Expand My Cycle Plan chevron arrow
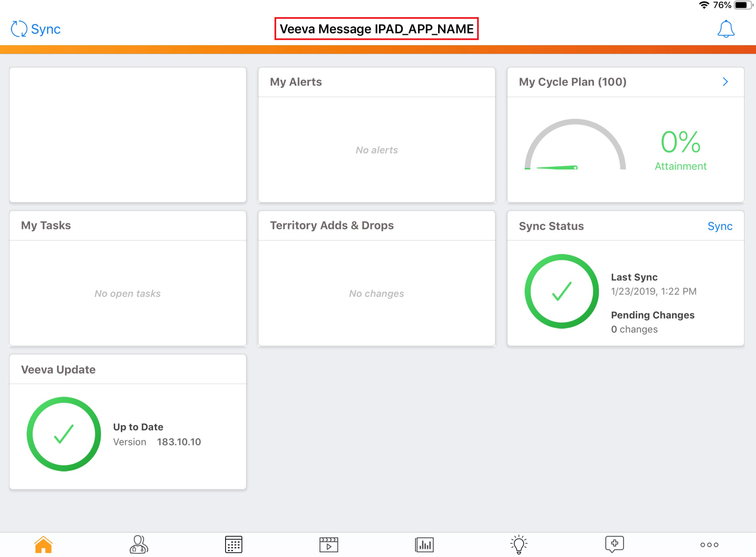The width and height of the screenshot is (756, 557). tap(725, 81)
